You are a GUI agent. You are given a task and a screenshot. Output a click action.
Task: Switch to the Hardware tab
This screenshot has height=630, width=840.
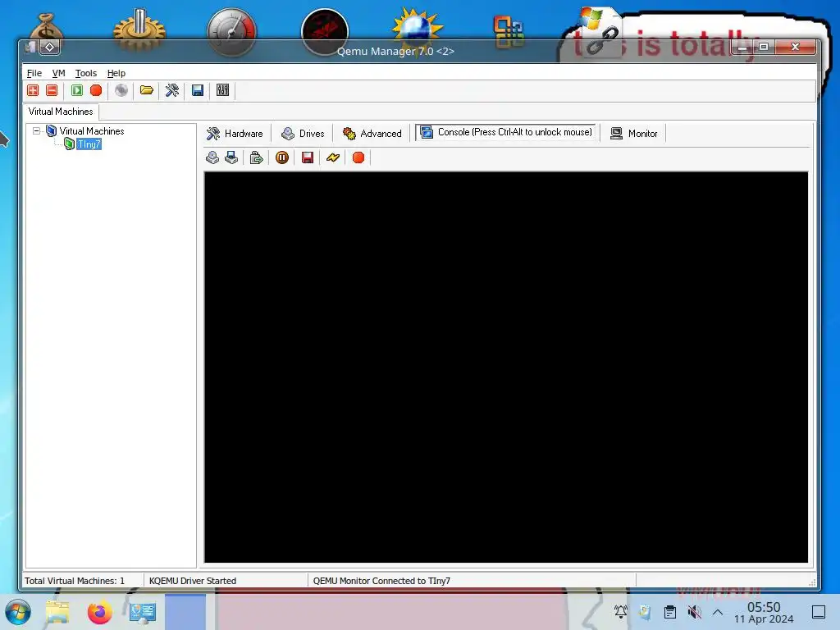[x=235, y=134]
